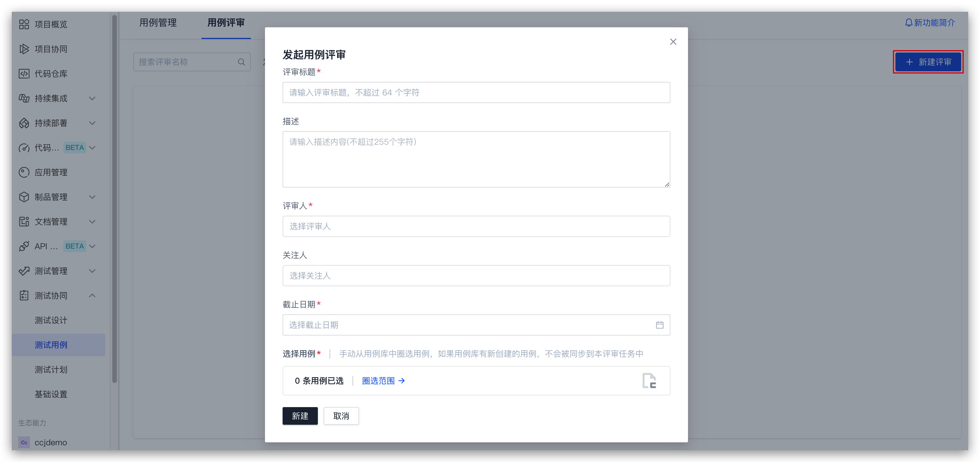Click the 应用管理 circle icon
Image resolution: width=980 pixels, height=462 pixels.
coord(24,172)
